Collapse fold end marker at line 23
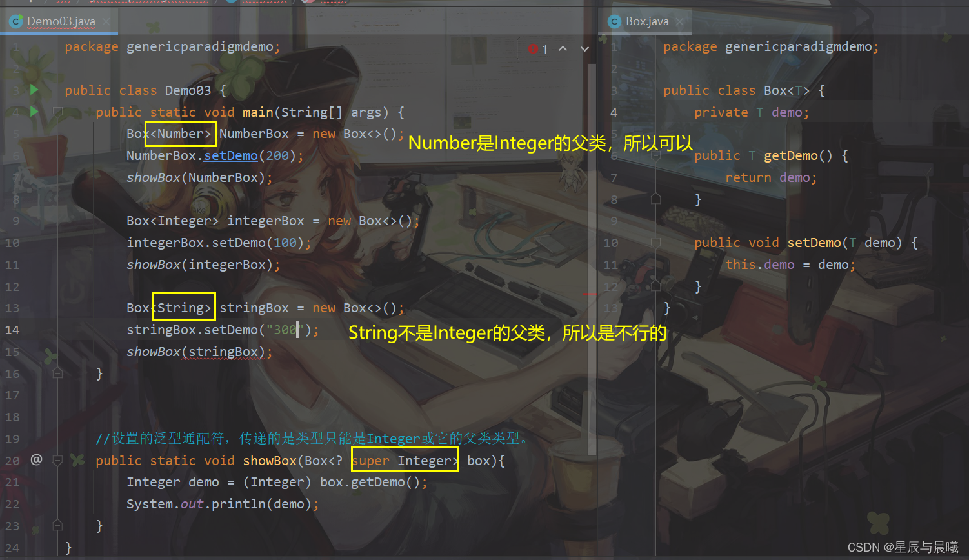969x560 pixels. (57, 525)
